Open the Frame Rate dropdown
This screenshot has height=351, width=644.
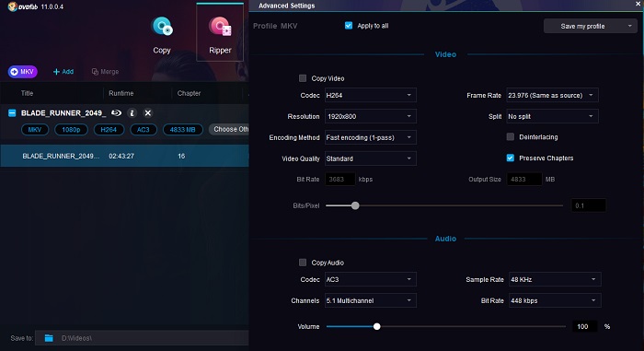pos(552,95)
